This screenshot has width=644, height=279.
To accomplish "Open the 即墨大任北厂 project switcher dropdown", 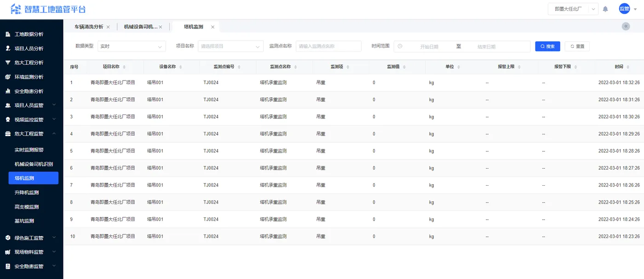I will [573, 9].
